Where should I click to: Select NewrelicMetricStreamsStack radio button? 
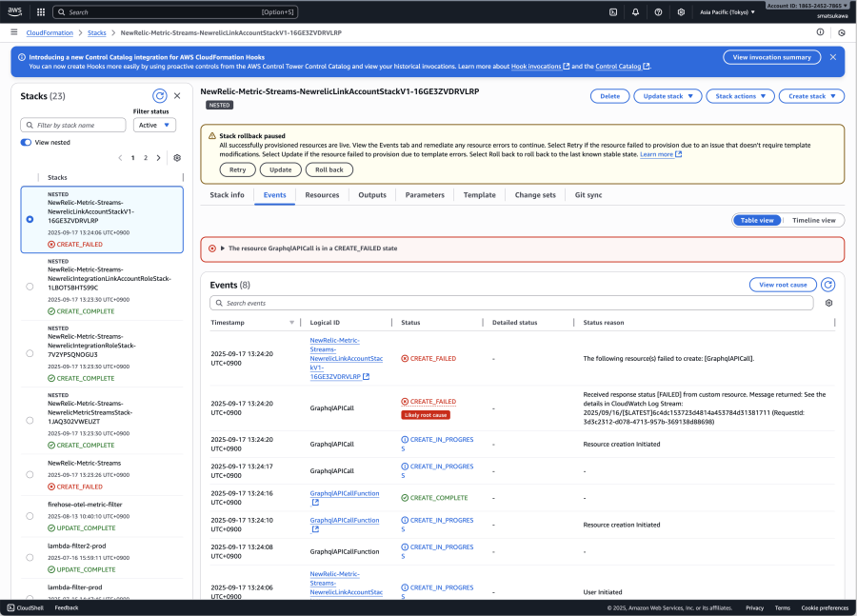click(x=30, y=420)
